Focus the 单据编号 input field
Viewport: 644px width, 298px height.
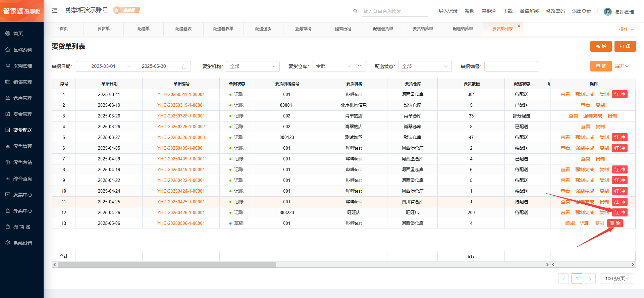(511, 66)
